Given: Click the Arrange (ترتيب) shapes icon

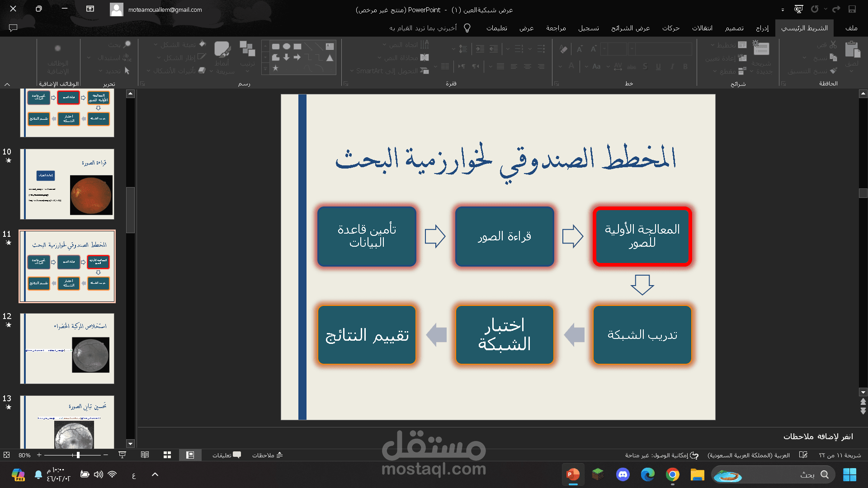Looking at the screenshot, I should (247, 49).
